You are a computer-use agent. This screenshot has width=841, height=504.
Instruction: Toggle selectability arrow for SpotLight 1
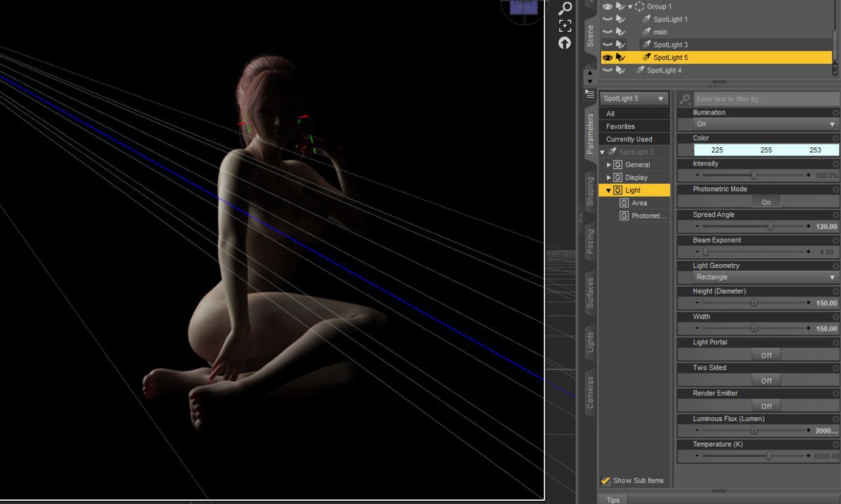coord(620,19)
